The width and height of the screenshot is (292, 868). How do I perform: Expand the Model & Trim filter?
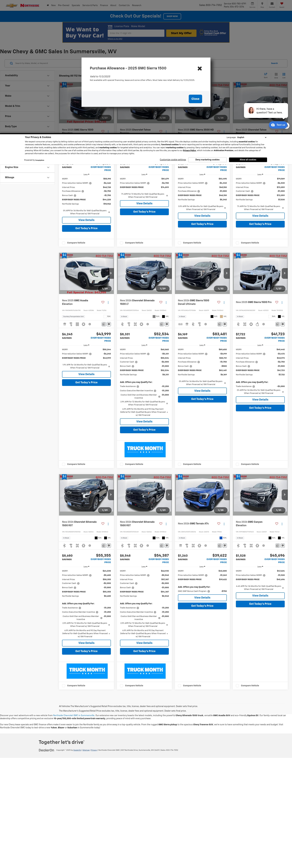(27, 106)
